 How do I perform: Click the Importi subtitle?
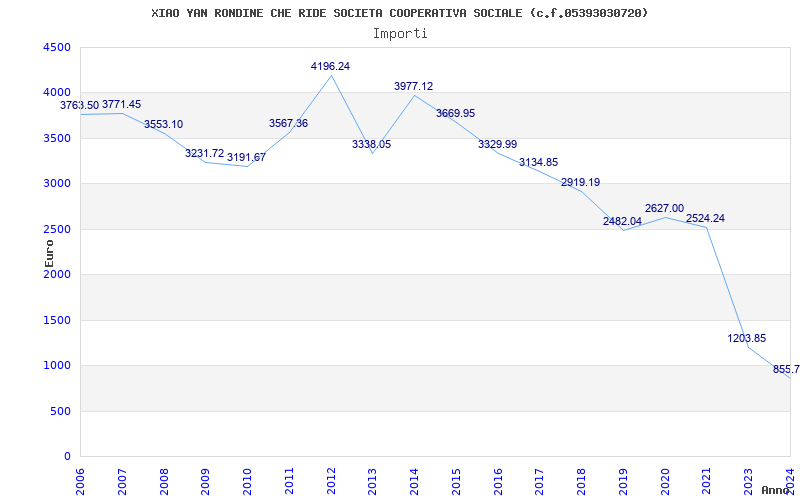click(400, 34)
